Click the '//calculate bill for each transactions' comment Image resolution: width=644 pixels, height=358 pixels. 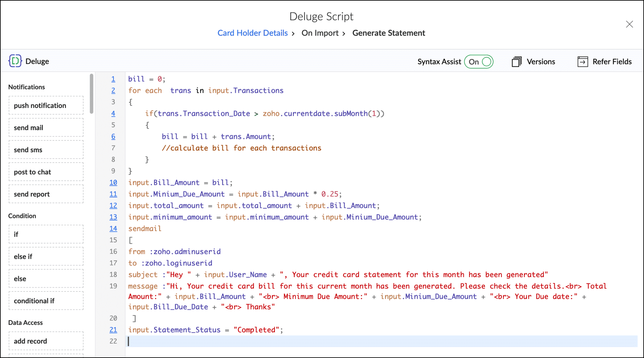point(241,148)
